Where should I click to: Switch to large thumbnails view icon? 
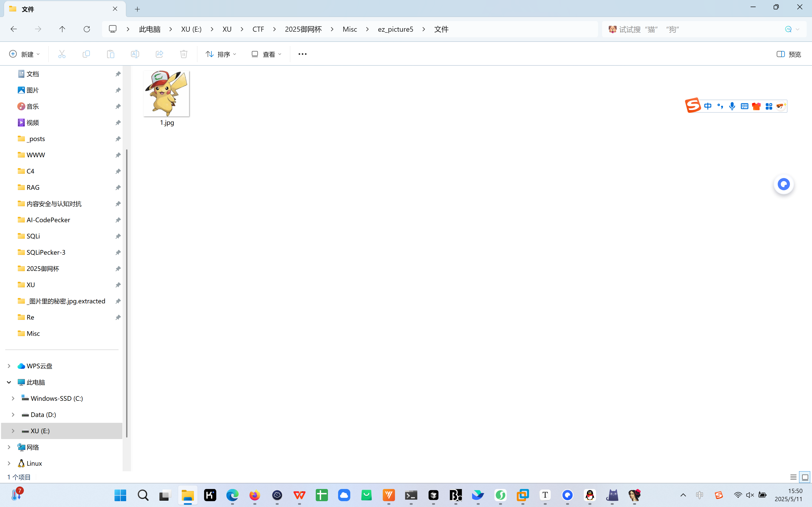click(805, 477)
